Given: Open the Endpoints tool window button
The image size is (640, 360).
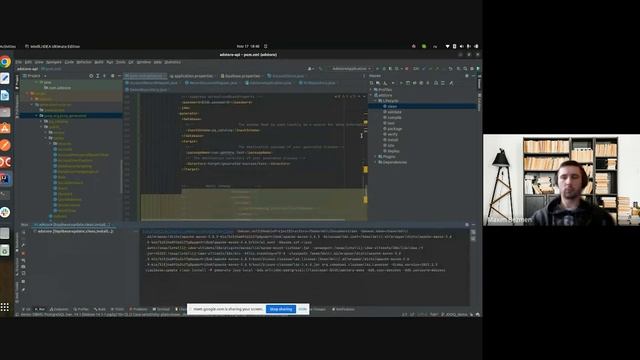Looking at the screenshot, I should (59, 309).
